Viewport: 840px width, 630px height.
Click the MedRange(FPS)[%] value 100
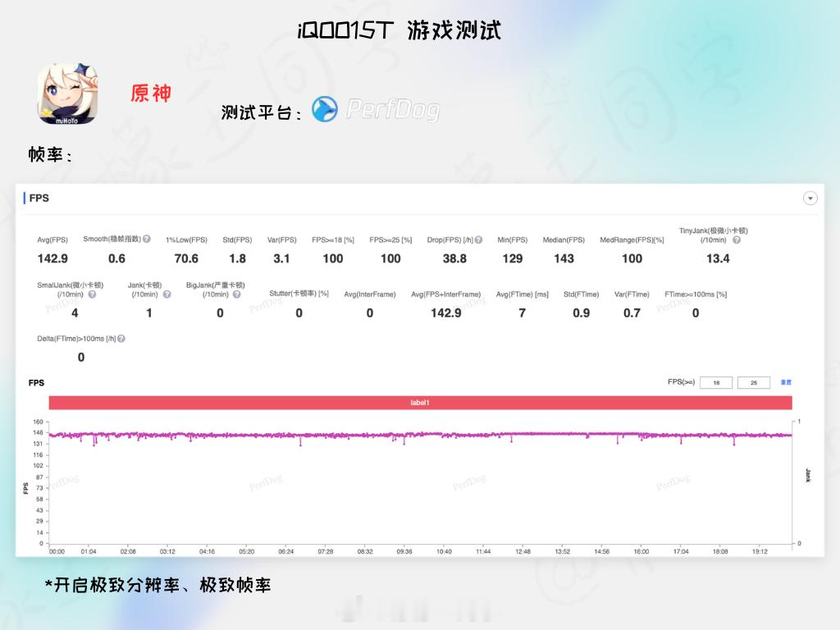632,258
